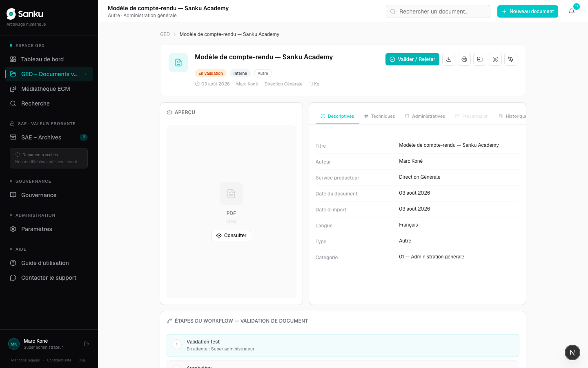Viewport: 588px width, 368px height.
Task: Click the move-to-folder icon button
Action: [x=480, y=59]
